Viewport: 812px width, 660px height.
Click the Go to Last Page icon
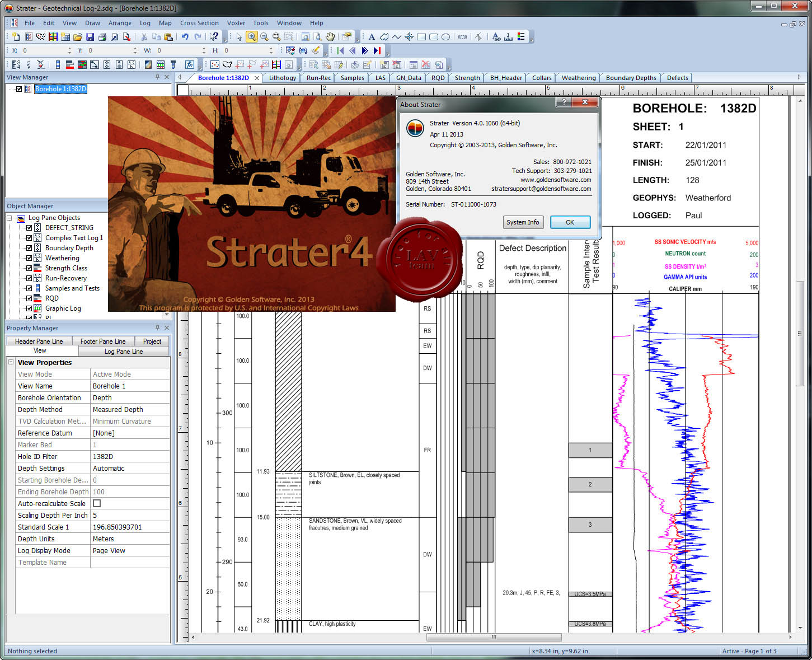click(x=377, y=51)
